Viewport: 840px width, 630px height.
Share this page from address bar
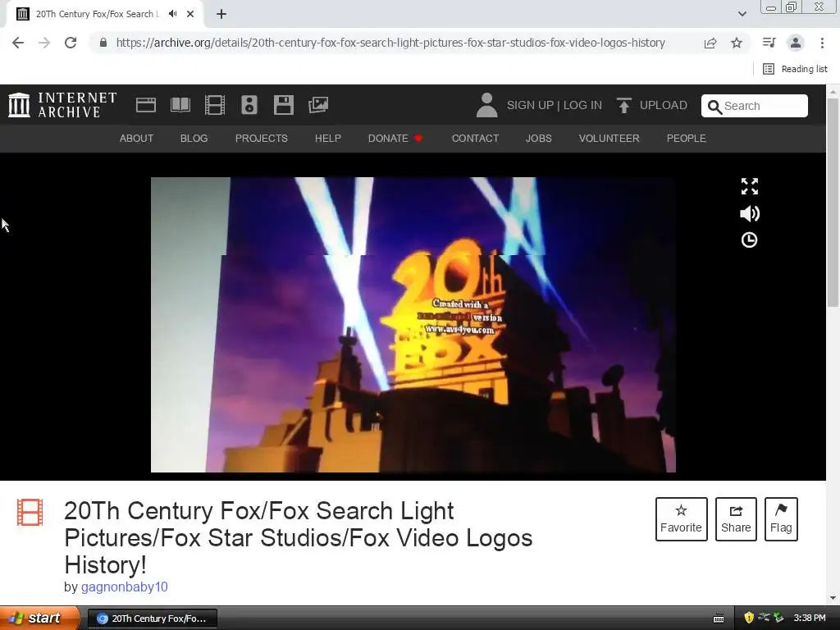(x=710, y=43)
